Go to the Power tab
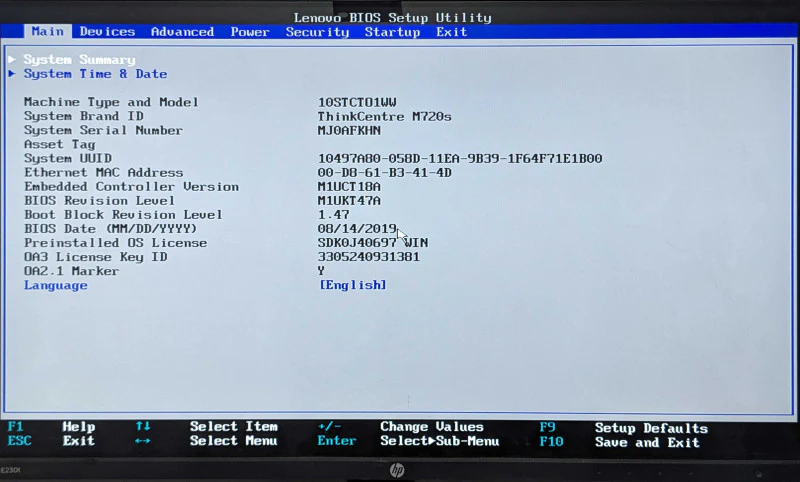 pyautogui.click(x=249, y=32)
